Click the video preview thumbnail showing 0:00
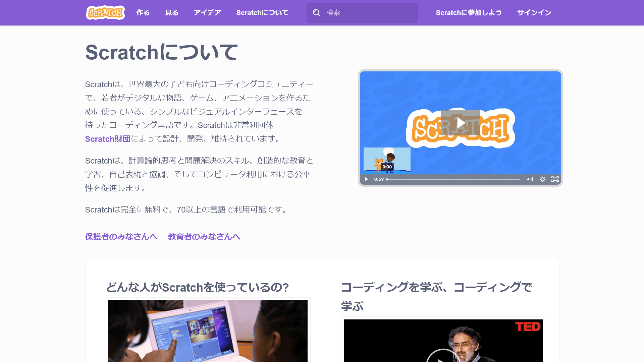Image resolution: width=644 pixels, height=362 pixels. [387, 160]
